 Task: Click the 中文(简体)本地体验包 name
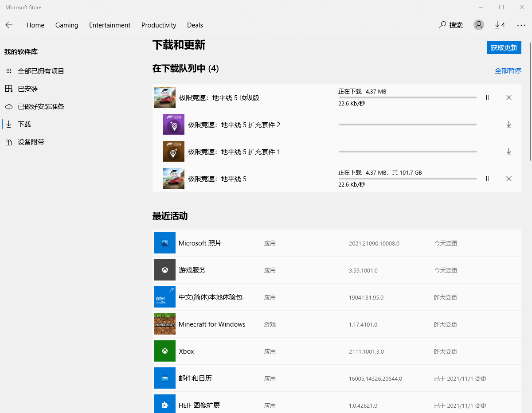pyautogui.click(x=211, y=297)
